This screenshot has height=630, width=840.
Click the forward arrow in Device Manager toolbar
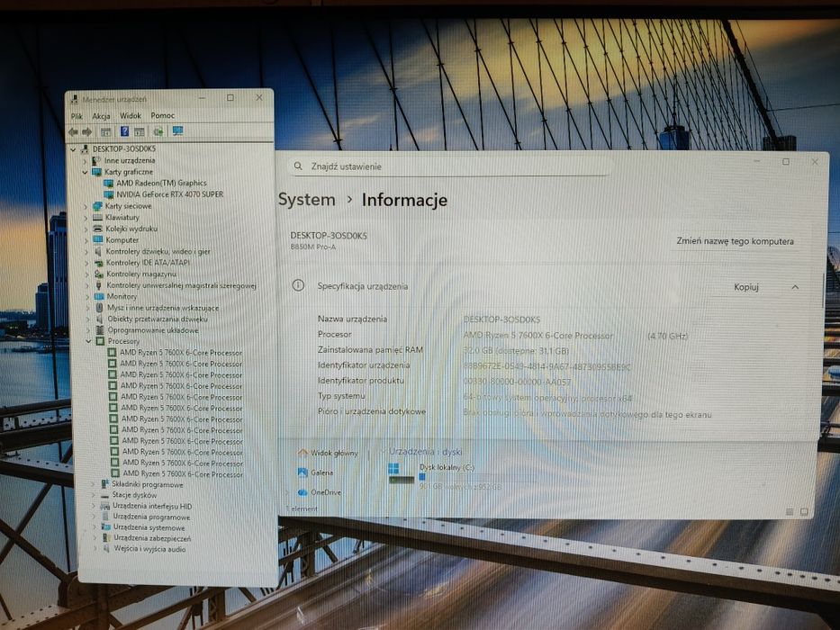click(x=86, y=131)
